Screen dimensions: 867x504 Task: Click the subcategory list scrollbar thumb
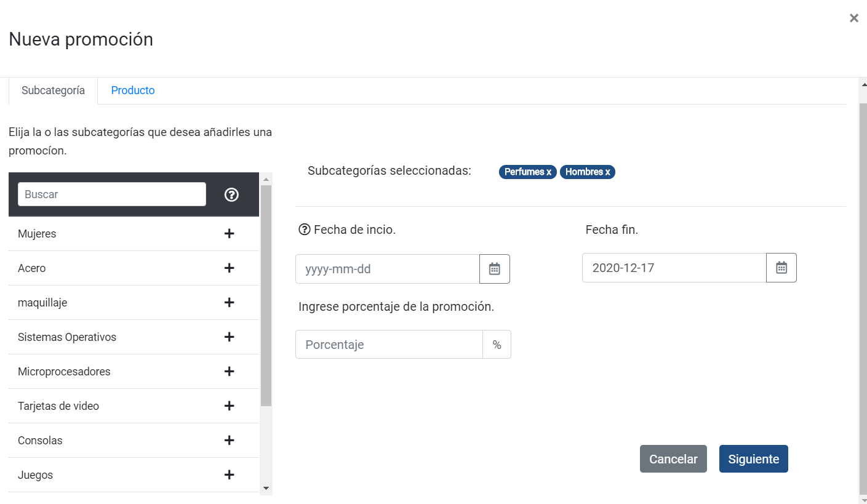coord(266,295)
